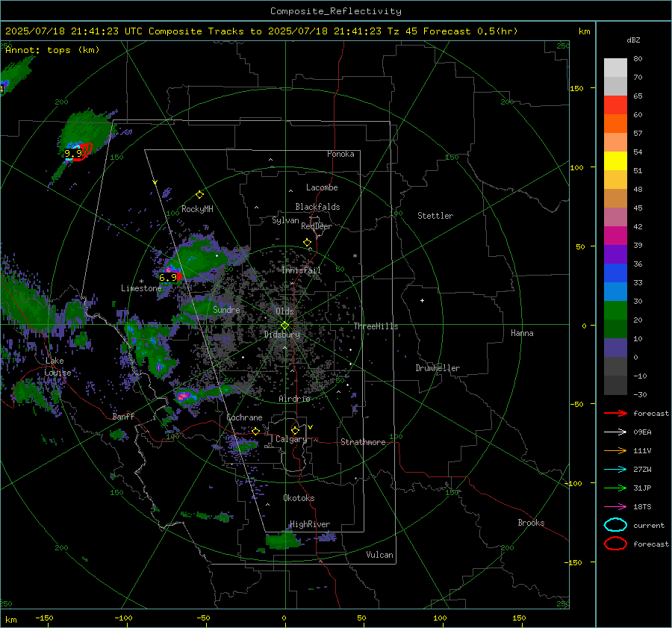Click the Sylvan label
This screenshot has width=672, height=628.
[x=285, y=220]
